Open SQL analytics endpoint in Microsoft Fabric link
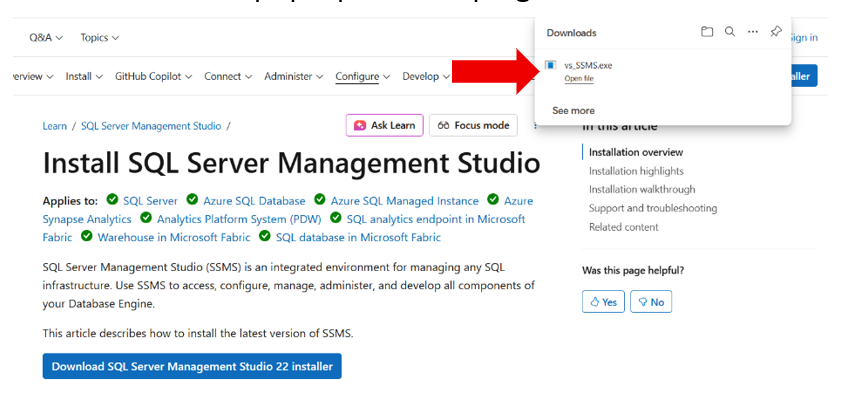851x400 pixels. 436,219
